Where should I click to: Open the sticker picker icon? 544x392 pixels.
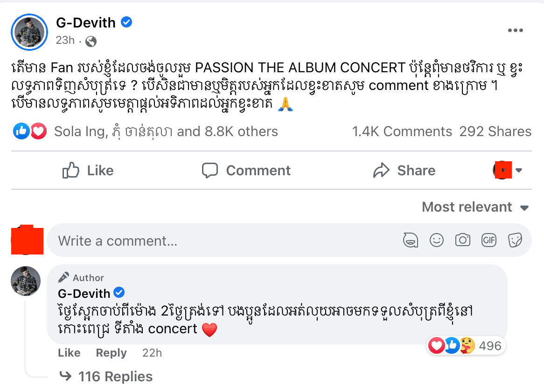coord(515,241)
